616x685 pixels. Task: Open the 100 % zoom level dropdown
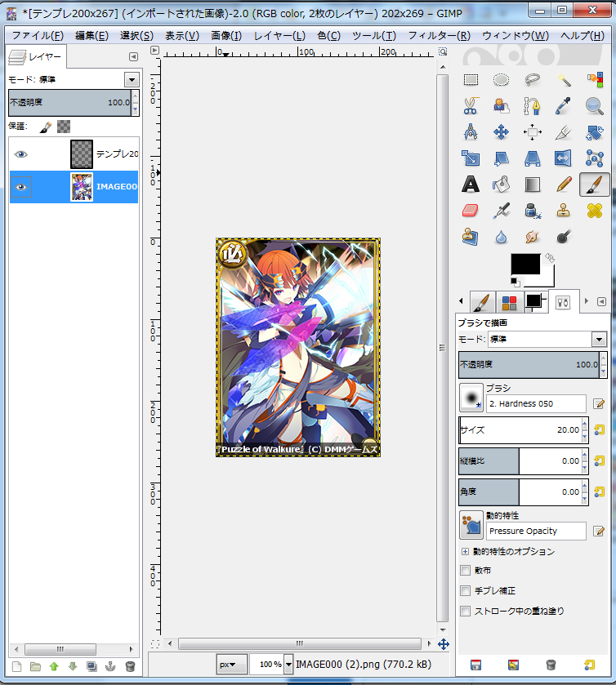click(x=288, y=664)
